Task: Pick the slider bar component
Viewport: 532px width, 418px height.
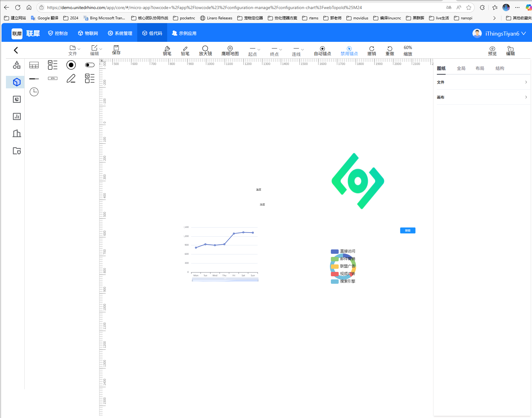Action: click(34, 79)
